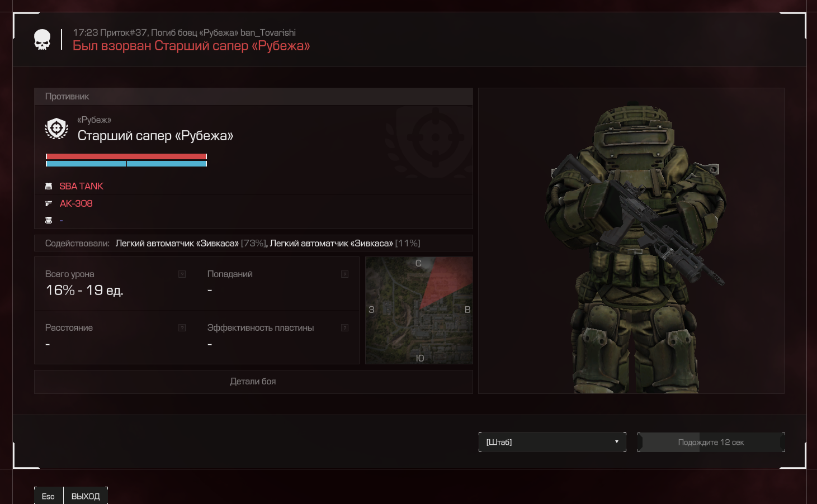Click the Подождите 12 сек respawn button
The image size is (817, 504).
711,442
